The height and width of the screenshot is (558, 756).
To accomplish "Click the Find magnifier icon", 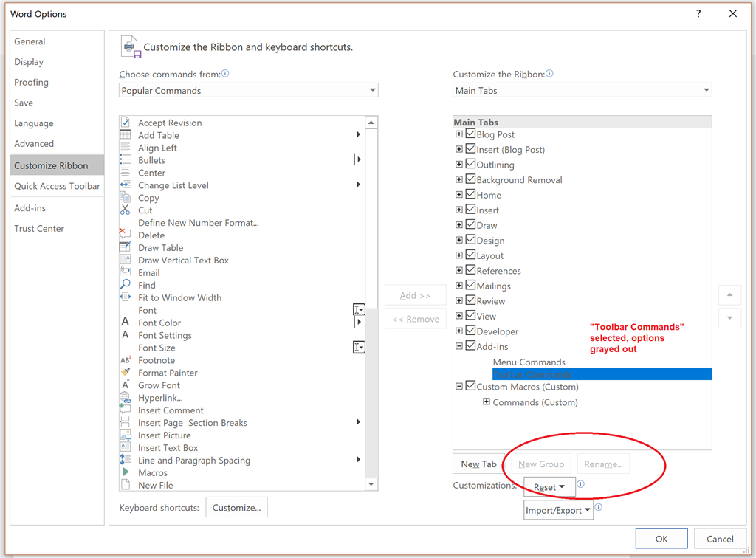I will pyautogui.click(x=126, y=284).
